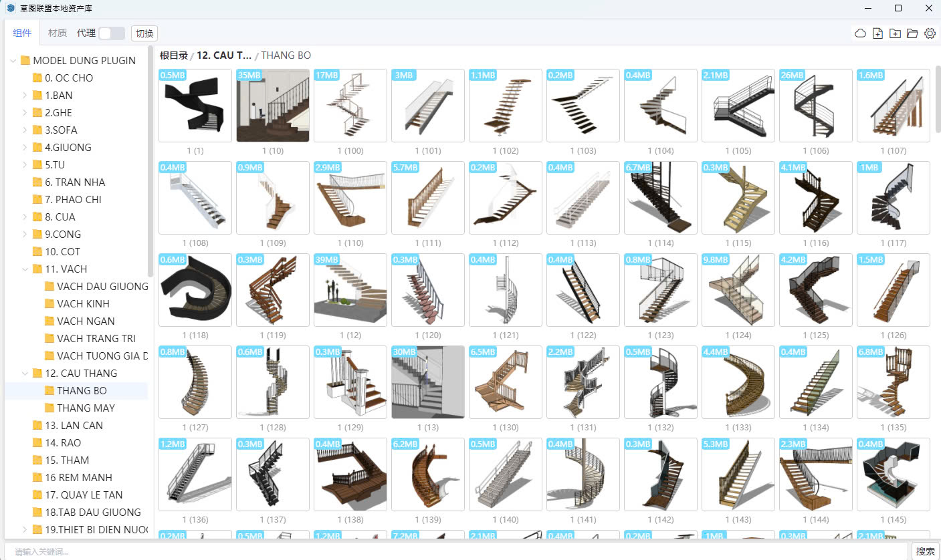Click the VACH KINH folder icon

pos(49,303)
